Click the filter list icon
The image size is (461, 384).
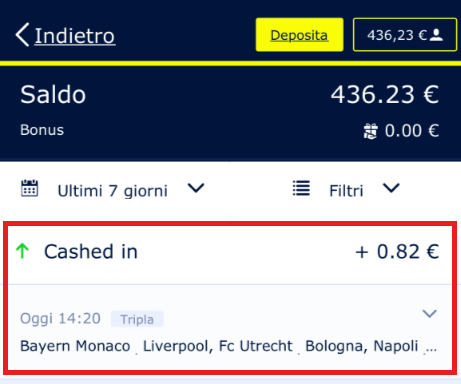(301, 188)
